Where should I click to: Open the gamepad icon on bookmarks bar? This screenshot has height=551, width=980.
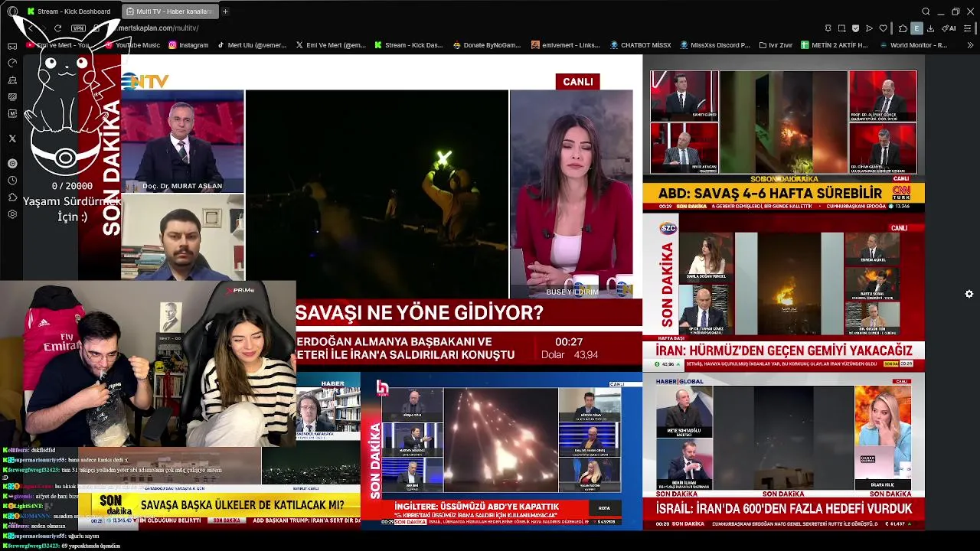point(12,45)
